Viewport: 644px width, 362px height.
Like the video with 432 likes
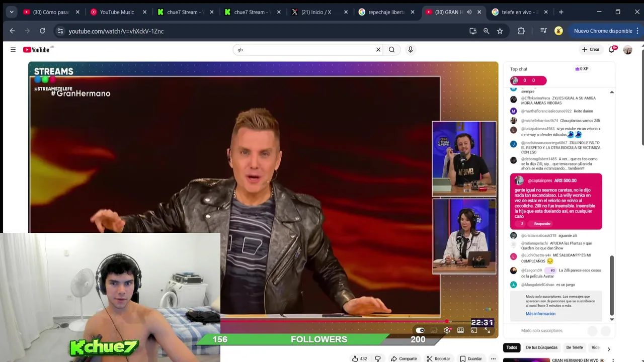[x=359, y=358]
